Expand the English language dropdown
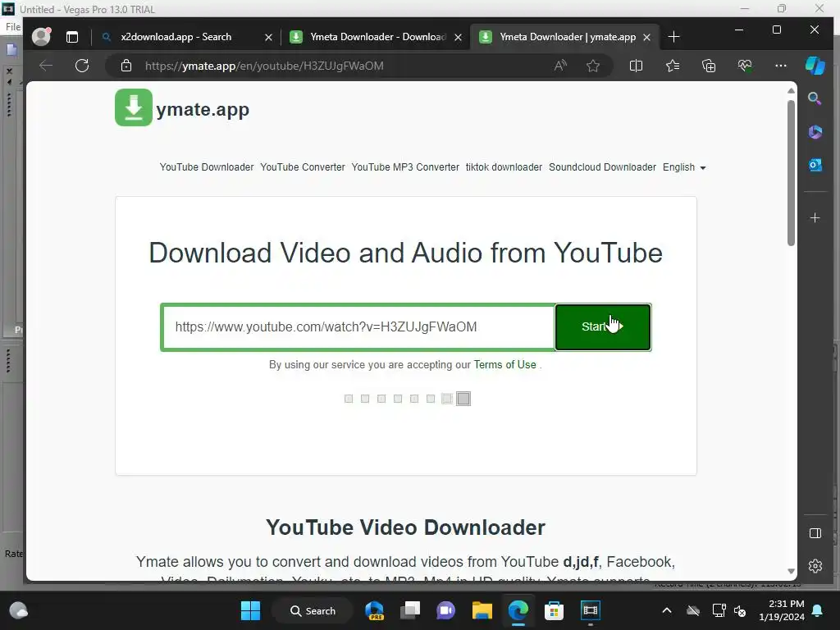This screenshot has width=840, height=630. 684,167
